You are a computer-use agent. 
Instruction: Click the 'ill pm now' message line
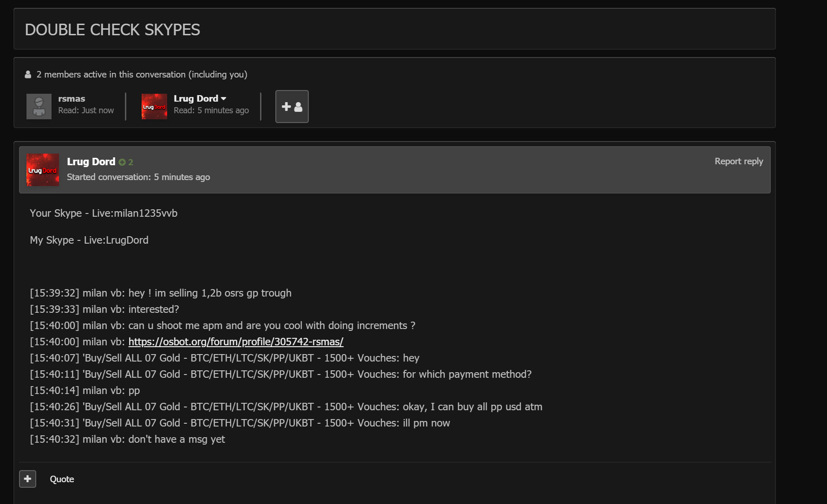coord(240,423)
